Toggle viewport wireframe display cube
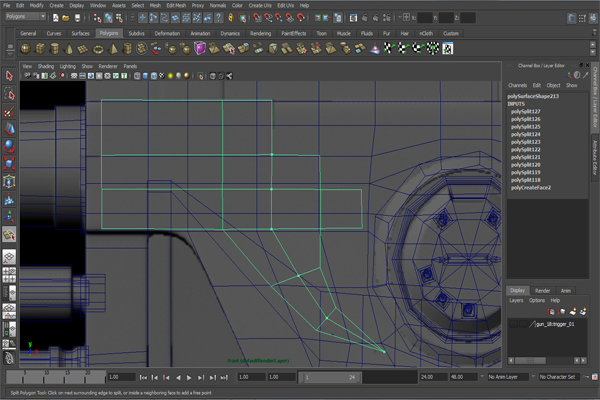Screen dimensions: 600x400 pyautogui.click(x=137, y=76)
